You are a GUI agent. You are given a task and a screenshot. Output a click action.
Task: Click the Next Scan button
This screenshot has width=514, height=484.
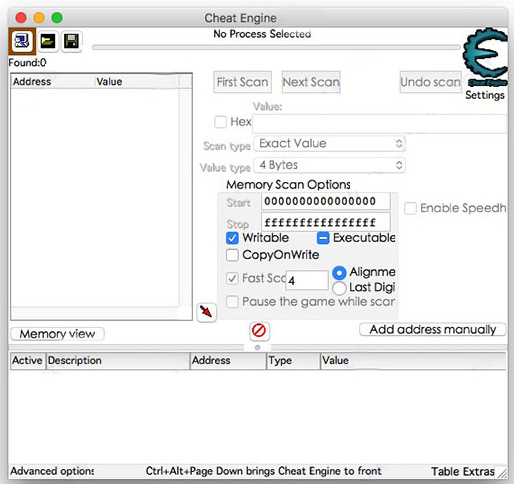tap(311, 82)
